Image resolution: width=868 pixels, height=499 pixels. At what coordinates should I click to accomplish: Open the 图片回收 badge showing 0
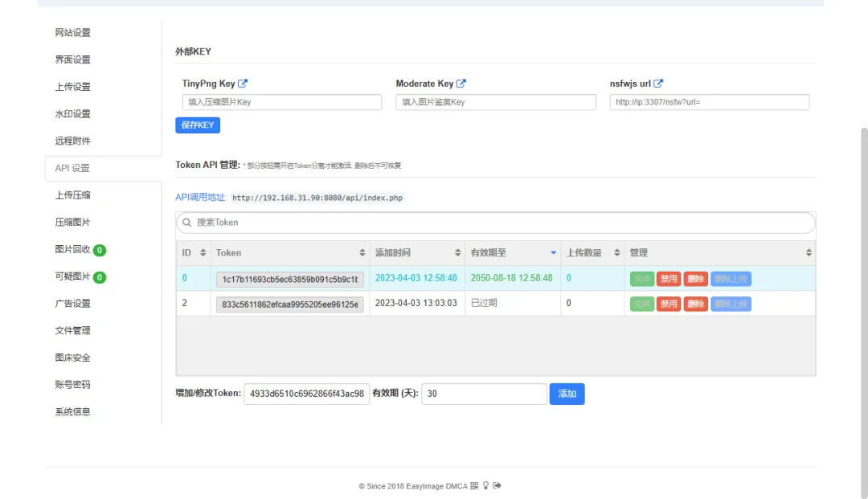click(100, 250)
